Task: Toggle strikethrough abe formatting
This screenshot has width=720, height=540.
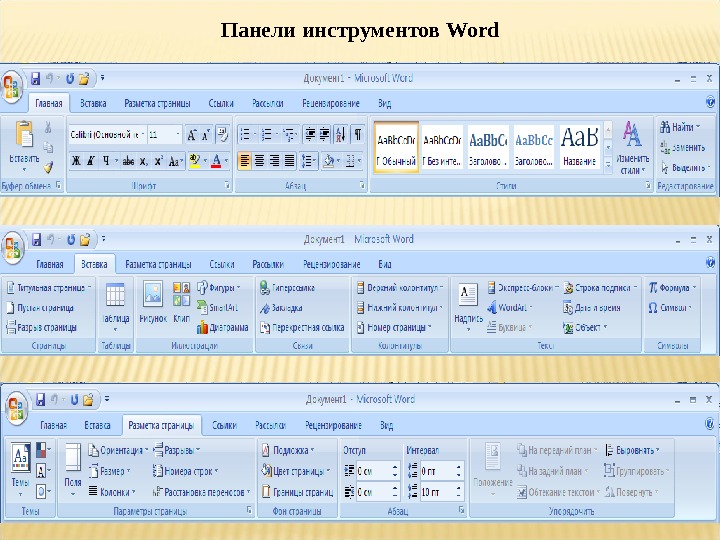Action: (x=129, y=161)
